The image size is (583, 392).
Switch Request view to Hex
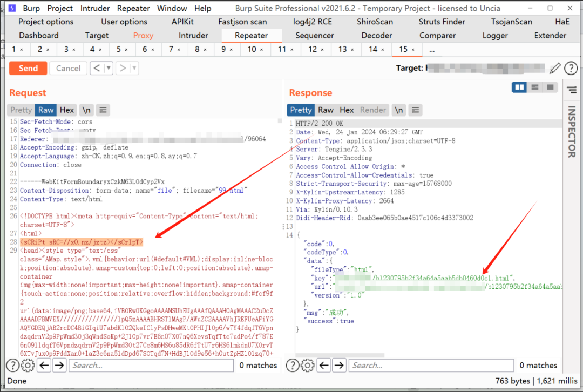click(67, 110)
